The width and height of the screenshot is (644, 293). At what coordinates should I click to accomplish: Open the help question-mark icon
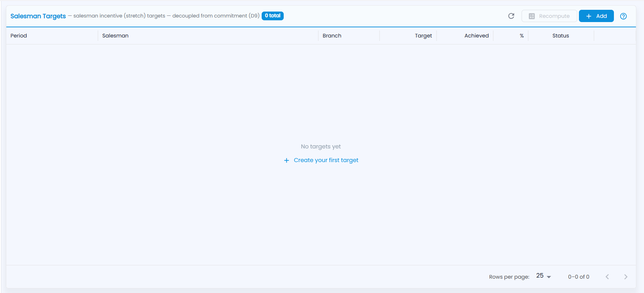[x=623, y=16]
